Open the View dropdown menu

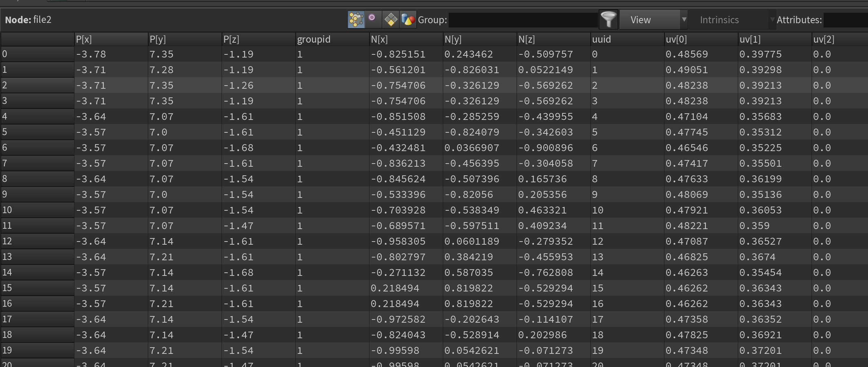click(653, 19)
